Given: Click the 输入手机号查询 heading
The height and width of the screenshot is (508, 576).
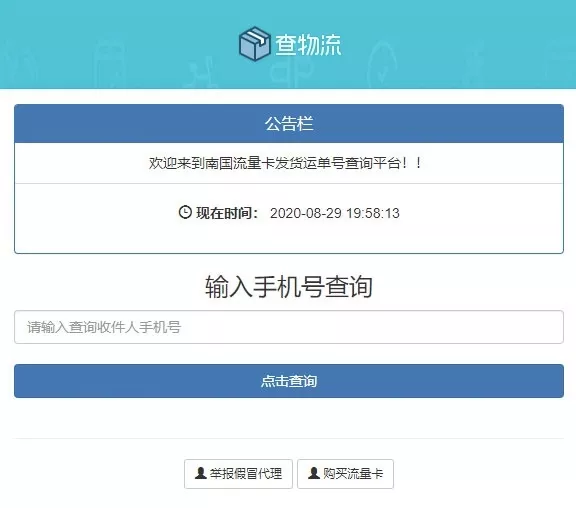Looking at the screenshot, I should [x=289, y=287].
